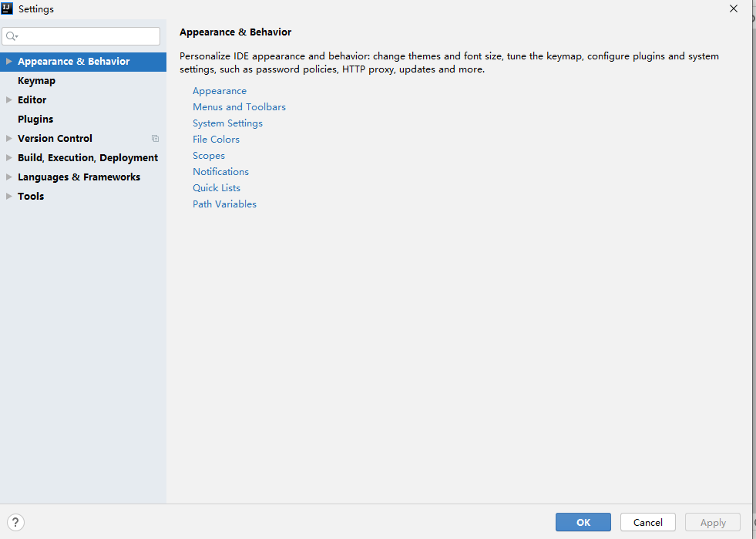
Task: Expand the Editor settings node
Action: click(8, 100)
